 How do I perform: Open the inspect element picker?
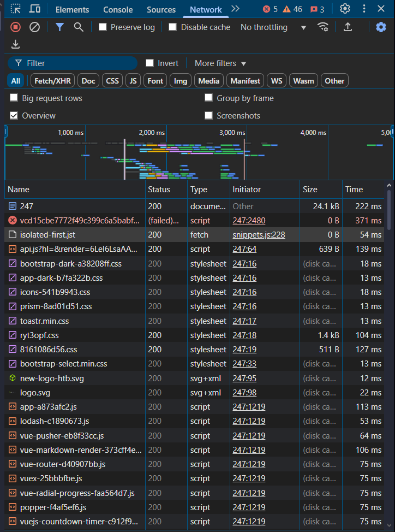(x=16, y=9)
